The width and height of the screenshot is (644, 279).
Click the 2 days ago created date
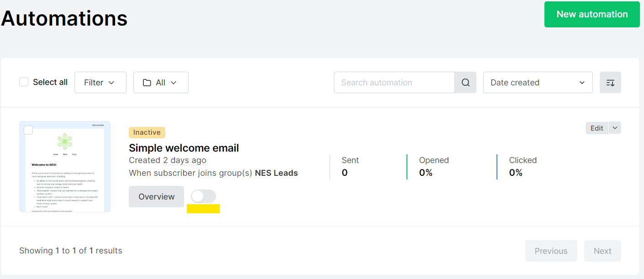click(185, 160)
